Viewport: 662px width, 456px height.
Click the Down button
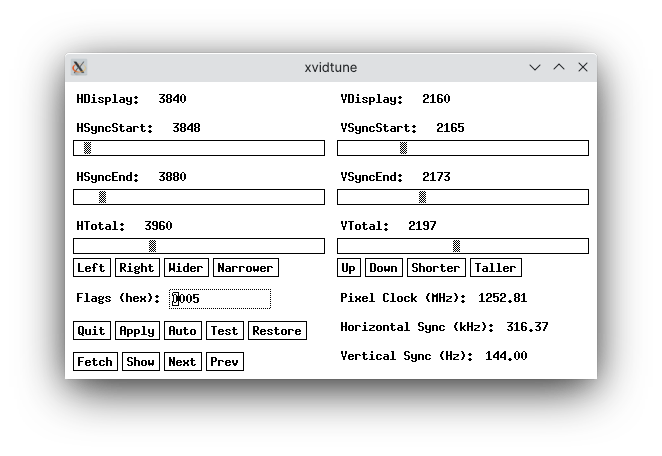[384, 268]
